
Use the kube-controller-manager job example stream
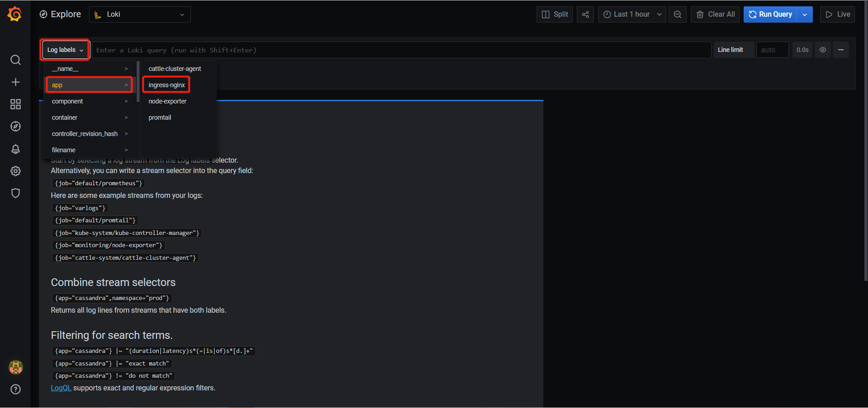pyautogui.click(x=127, y=233)
